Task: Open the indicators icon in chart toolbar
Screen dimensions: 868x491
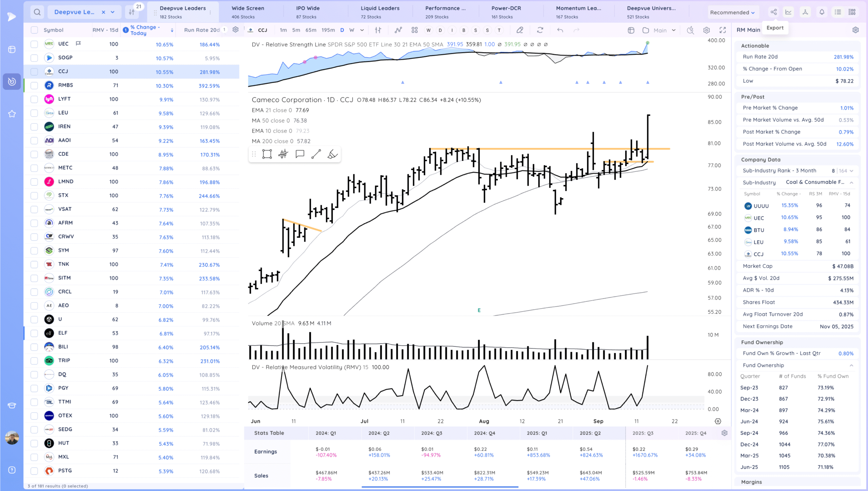Action: pyautogui.click(x=398, y=30)
